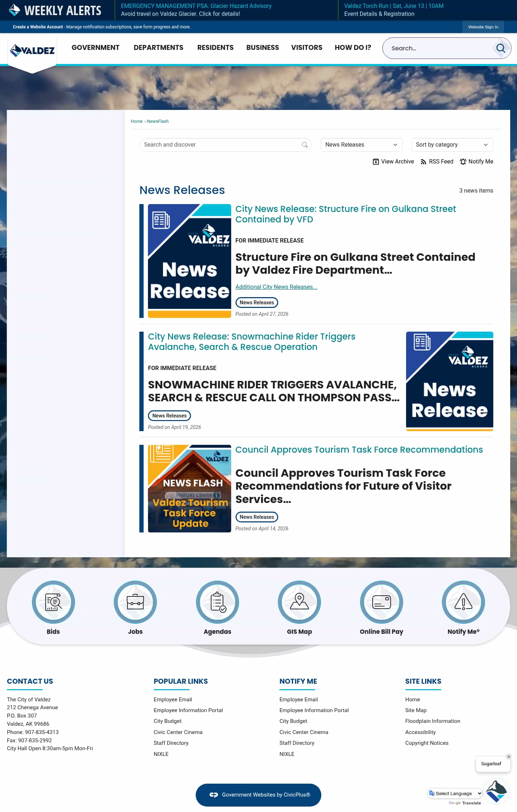Open the Government menu
517x812 pixels.
point(96,47)
